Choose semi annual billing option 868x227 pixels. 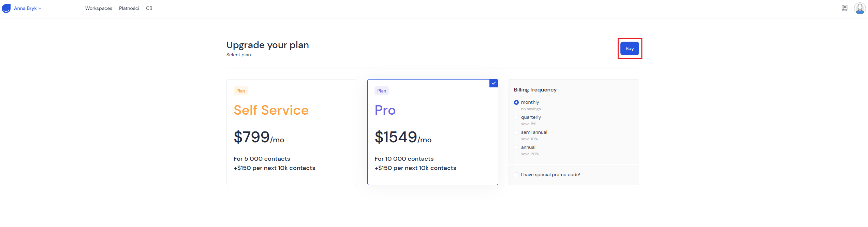point(516,132)
